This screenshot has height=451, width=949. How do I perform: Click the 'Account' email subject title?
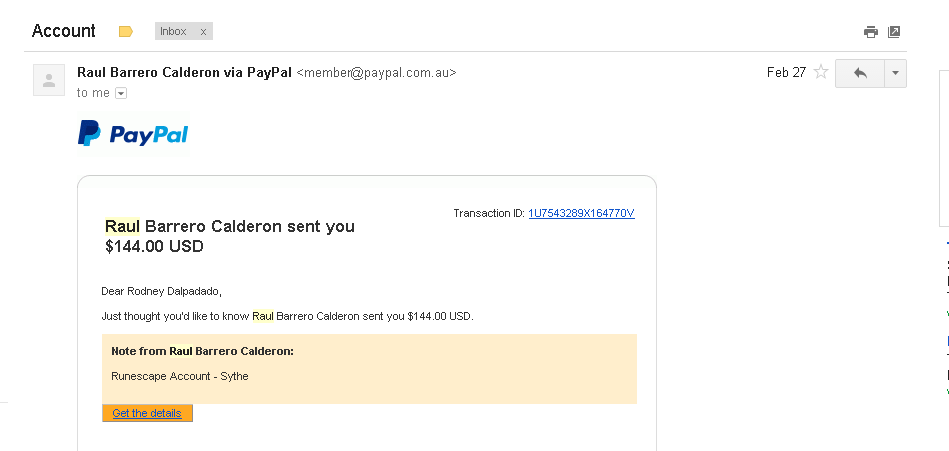[x=64, y=31]
